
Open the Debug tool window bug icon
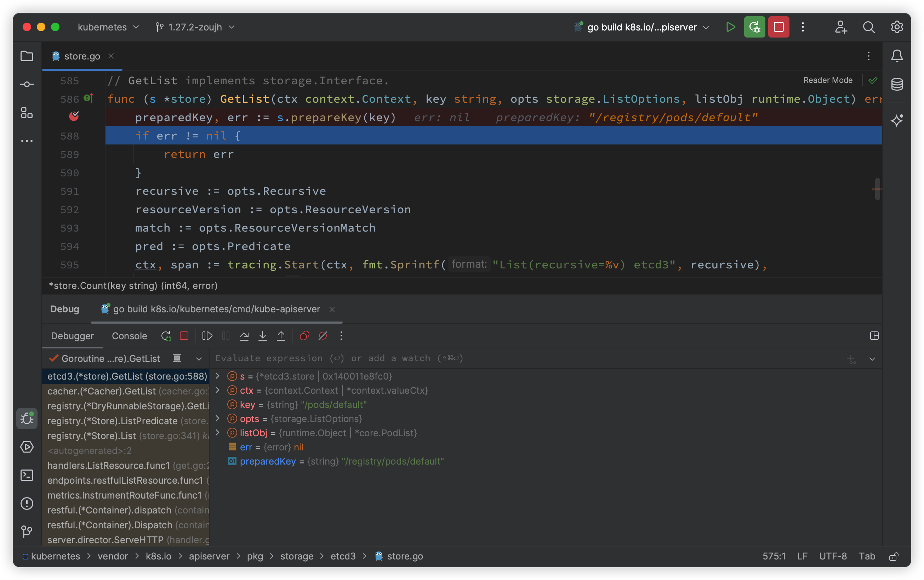pyautogui.click(x=27, y=419)
